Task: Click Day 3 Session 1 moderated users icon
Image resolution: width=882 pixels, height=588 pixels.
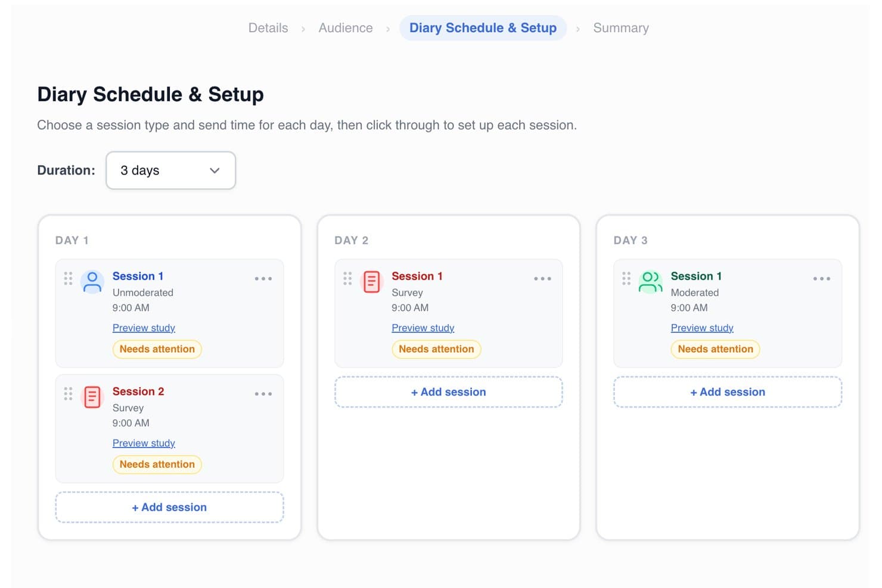Action: click(x=650, y=282)
